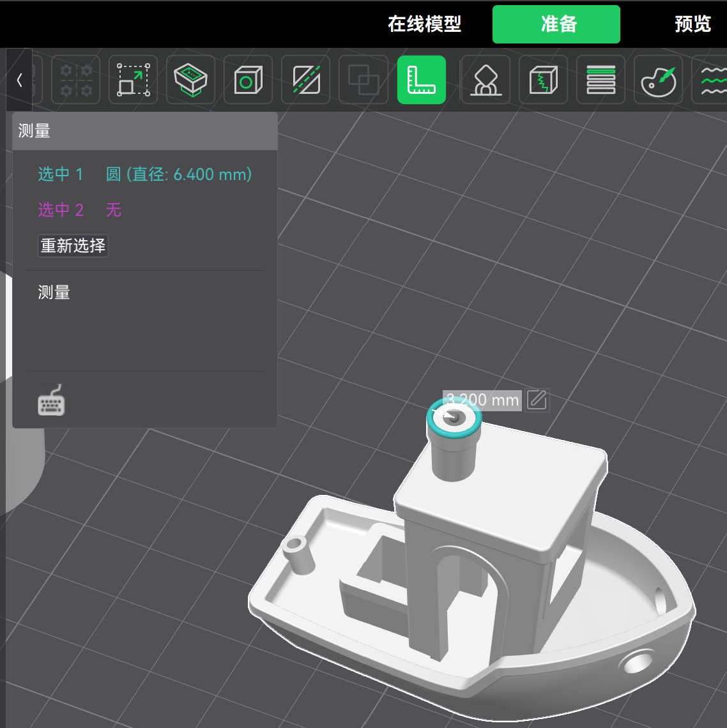The width and height of the screenshot is (727, 728).
Task: Select the Scale tool icon
Action: 133,80
